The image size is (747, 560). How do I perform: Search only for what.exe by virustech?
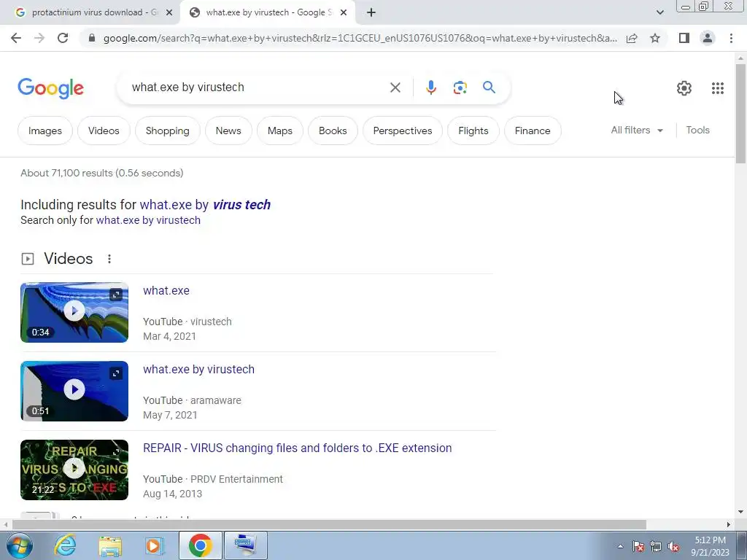click(x=148, y=220)
